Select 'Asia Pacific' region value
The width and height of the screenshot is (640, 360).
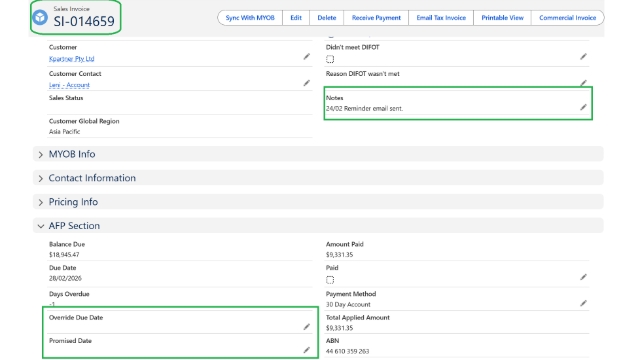pos(64,132)
